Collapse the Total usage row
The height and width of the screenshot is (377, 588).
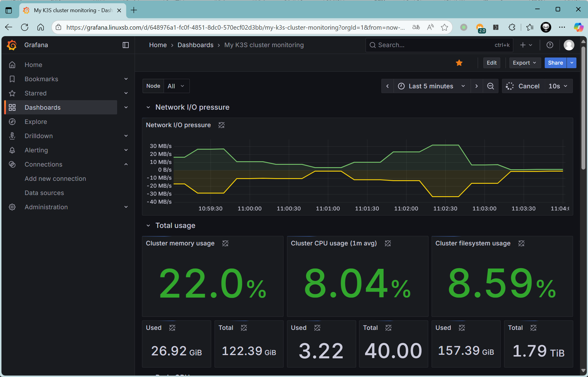point(148,226)
